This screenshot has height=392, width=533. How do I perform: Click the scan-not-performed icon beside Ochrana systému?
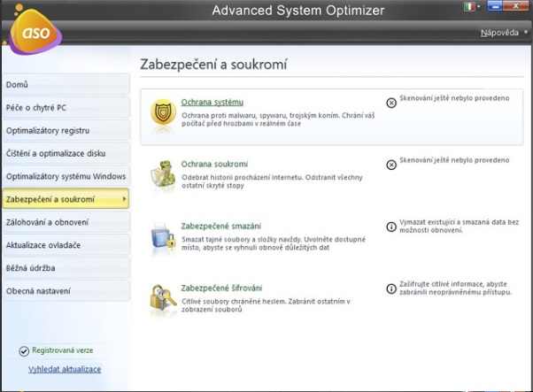pos(391,103)
